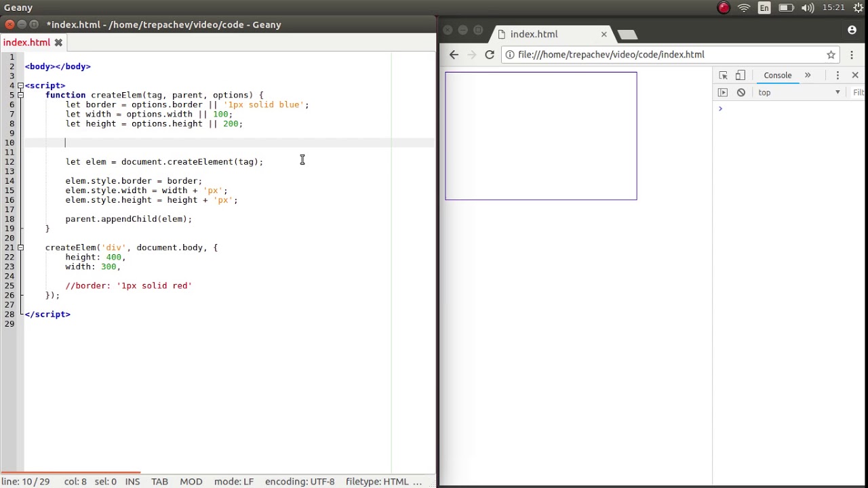Click the 'width: 300,' option on line 23

coord(93,266)
